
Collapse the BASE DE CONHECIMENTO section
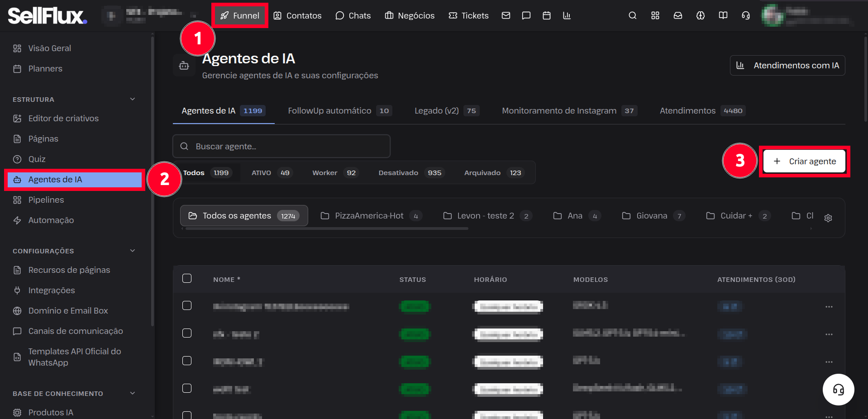coord(133,393)
